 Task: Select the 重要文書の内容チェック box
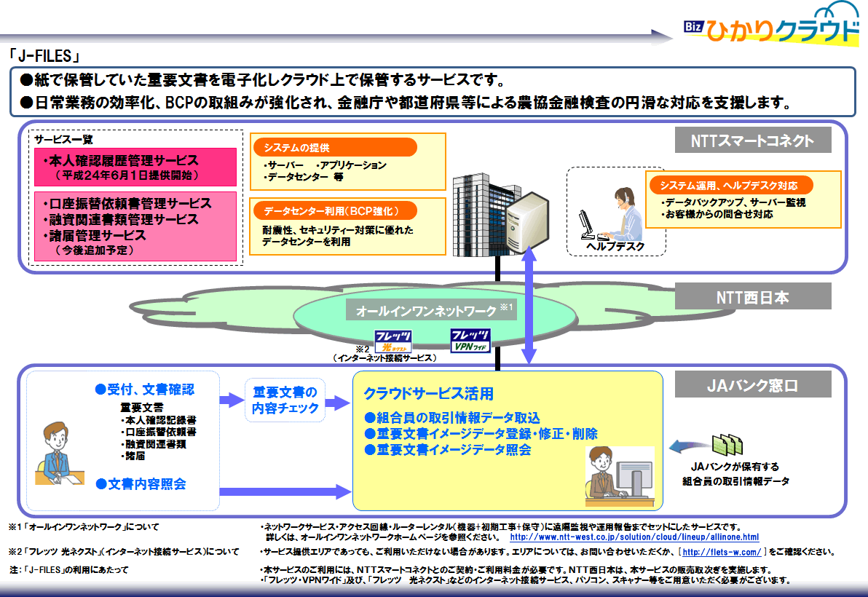(285, 400)
